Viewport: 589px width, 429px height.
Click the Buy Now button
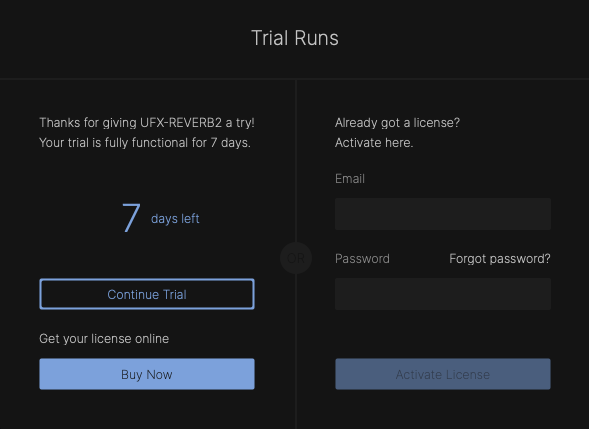[147, 374]
